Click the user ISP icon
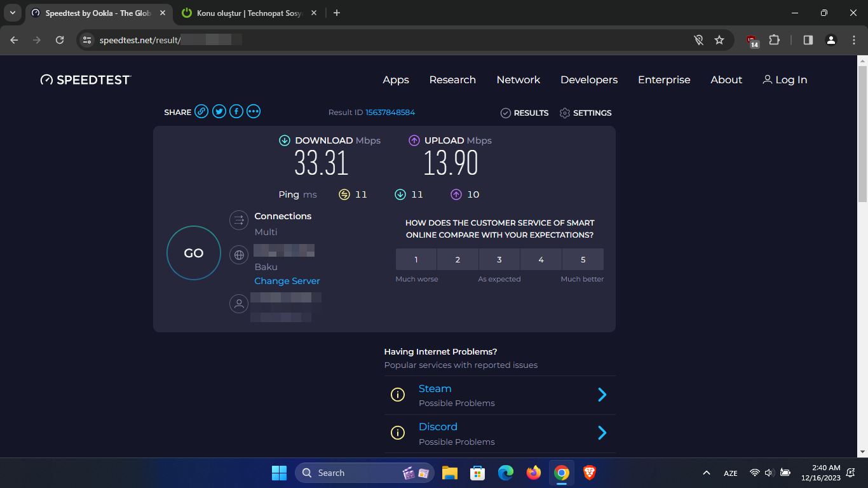Viewport: 868px width, 488px height. [239, 304]
